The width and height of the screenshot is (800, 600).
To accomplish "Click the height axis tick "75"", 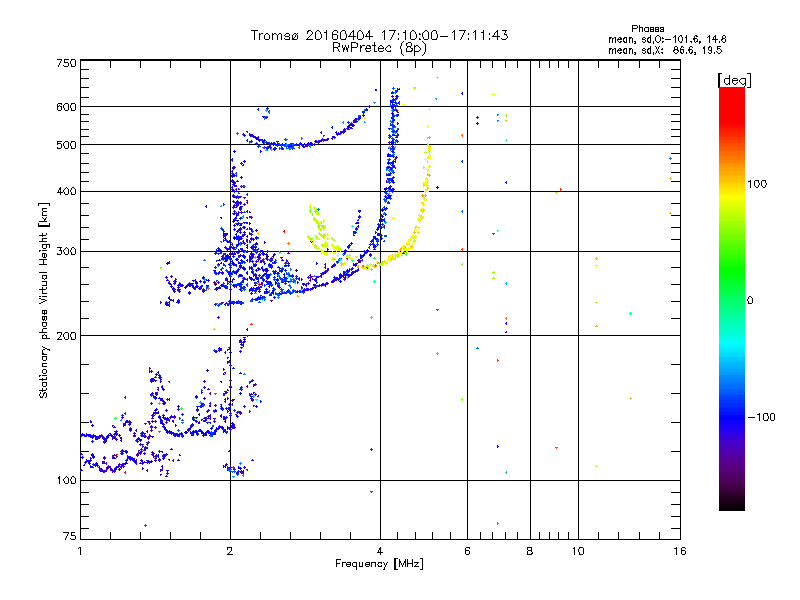I will 69,536.
